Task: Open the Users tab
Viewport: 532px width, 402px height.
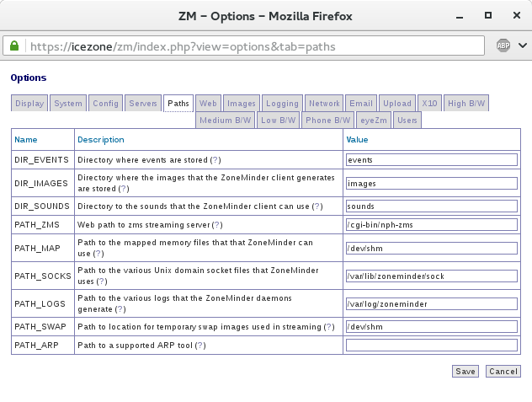Action: click(407, 121)
